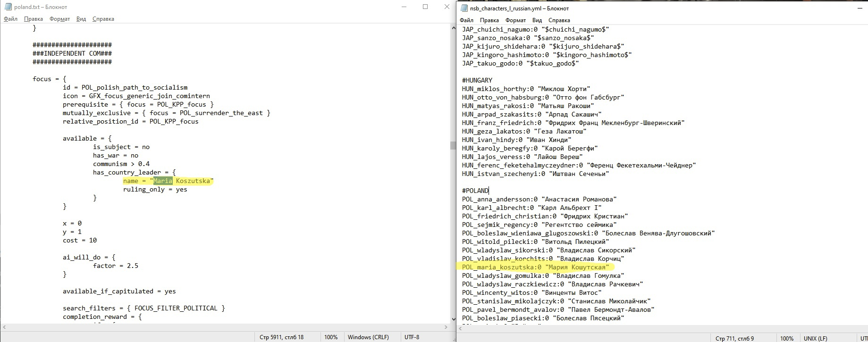
Task: Click the #POLAND comment line
Action: (475, 191)
